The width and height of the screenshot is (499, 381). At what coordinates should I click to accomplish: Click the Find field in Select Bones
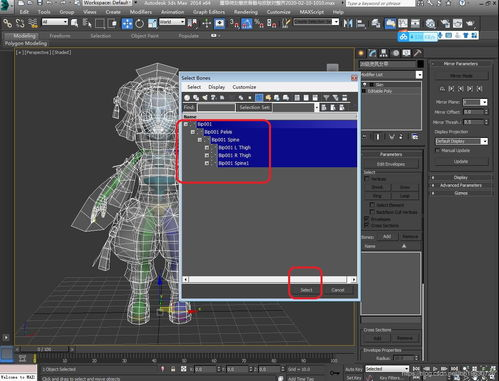coord(216,107)
